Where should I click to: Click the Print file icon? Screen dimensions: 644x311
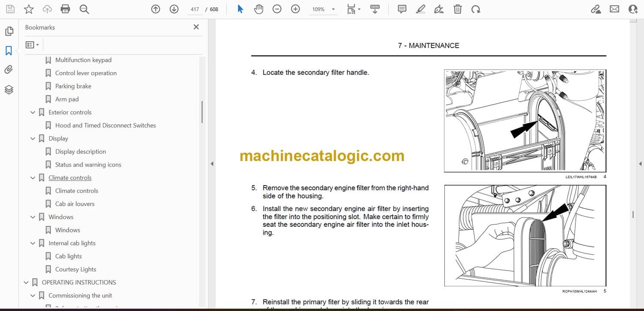click(65, 9)
